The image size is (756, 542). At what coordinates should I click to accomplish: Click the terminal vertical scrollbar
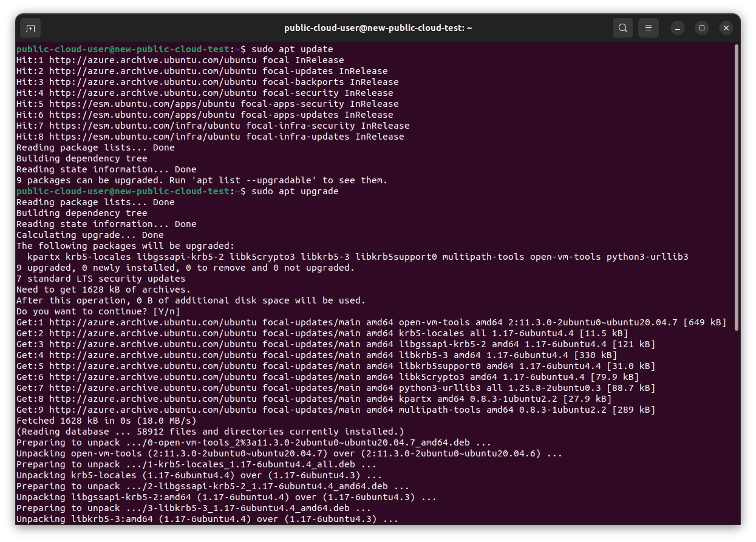[737, 188]
